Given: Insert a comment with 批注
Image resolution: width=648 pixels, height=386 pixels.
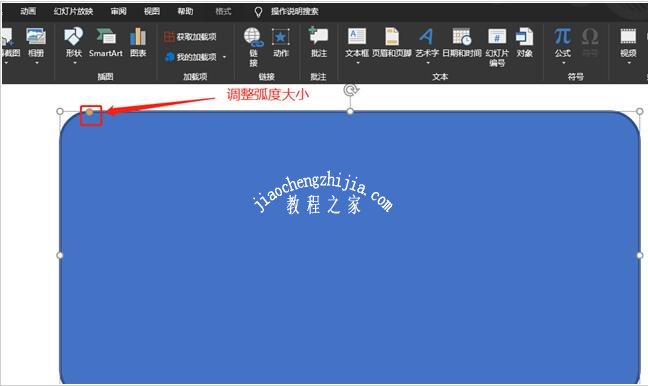Looking at the screenshot, I should pos(319,42).
